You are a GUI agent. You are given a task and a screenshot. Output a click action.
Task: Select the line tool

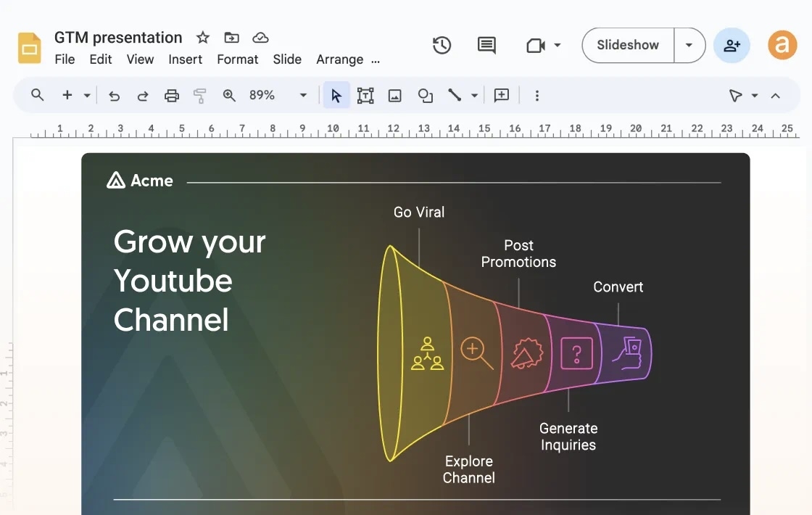(x=455, y=95)
